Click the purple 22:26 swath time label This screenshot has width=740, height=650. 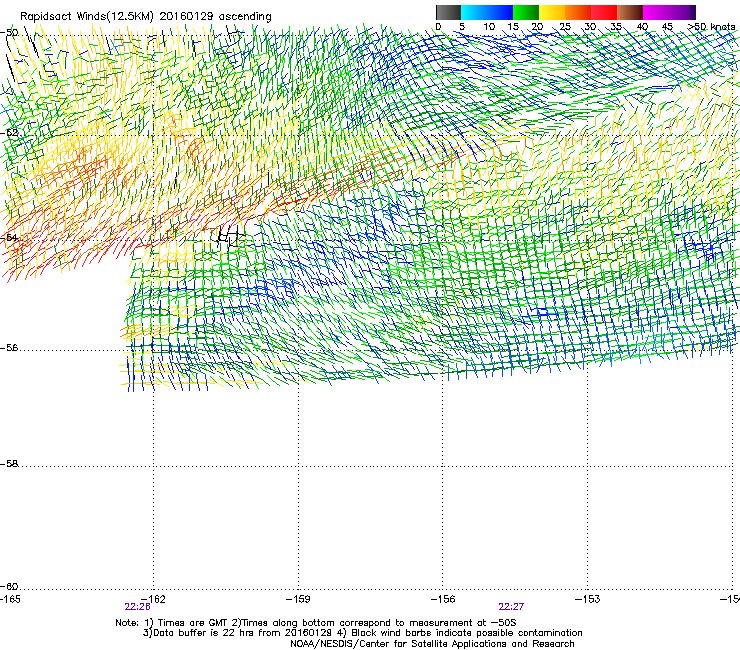click(x=137, y=607)
